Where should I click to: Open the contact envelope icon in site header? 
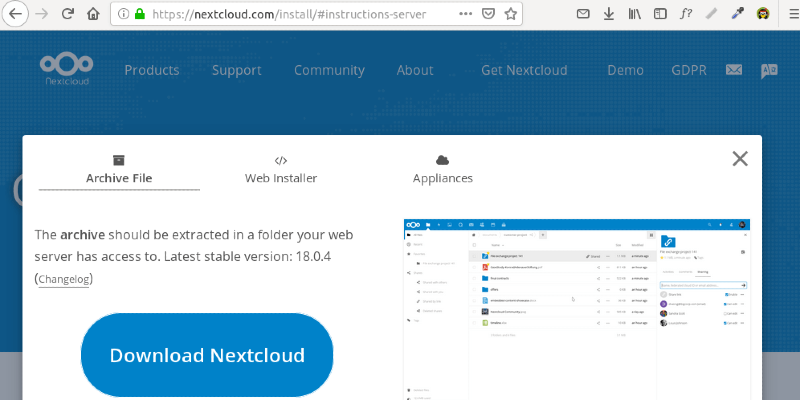click(x=734, y=69)
